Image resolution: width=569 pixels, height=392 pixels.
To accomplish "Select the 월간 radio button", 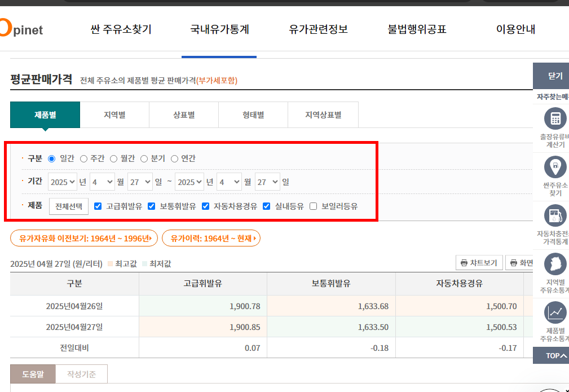I will coord(113,158).
